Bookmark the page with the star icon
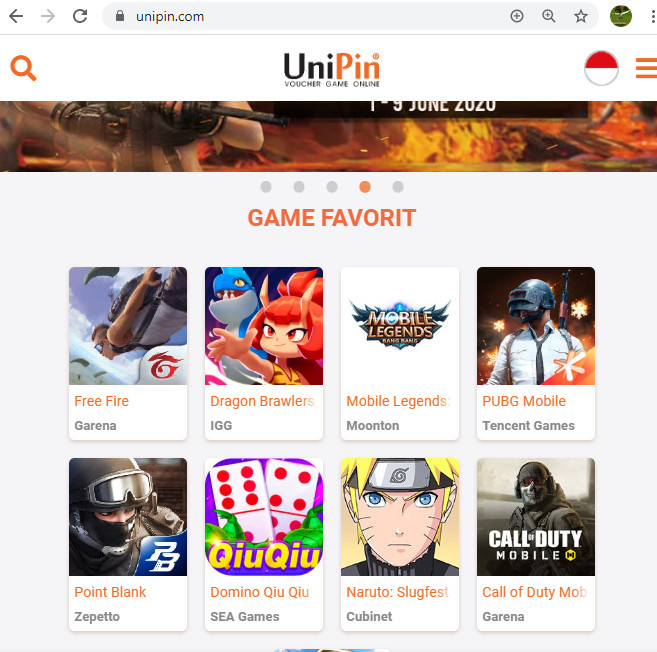657x652 pixels. pyautogui.click(x=581, y=16)
